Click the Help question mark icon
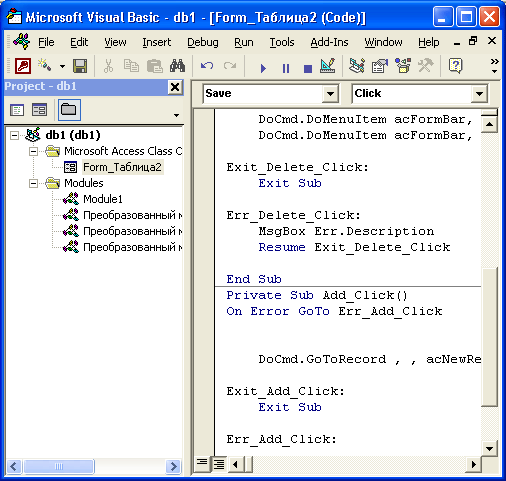The height and width of the screenshot is (481, 506). click(455, 66)
